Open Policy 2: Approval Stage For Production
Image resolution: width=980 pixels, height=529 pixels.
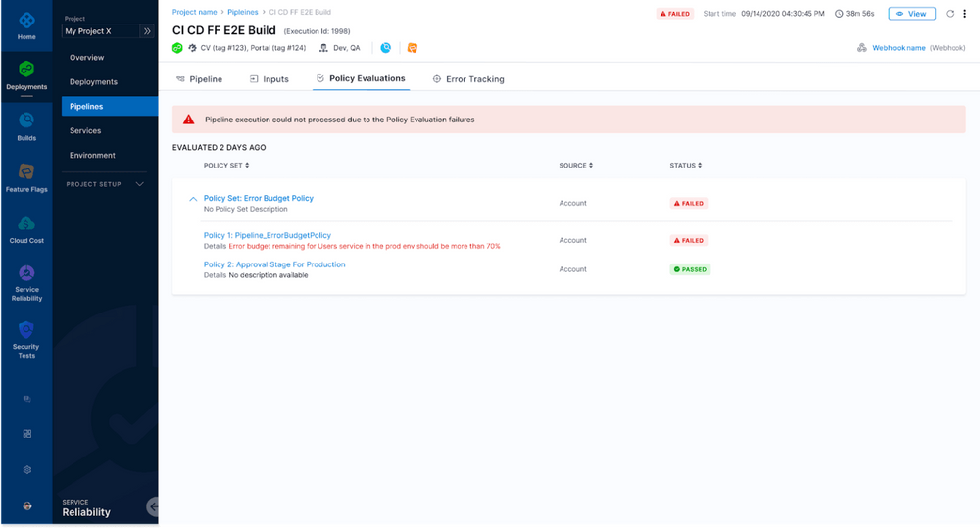tap(274, 264)
